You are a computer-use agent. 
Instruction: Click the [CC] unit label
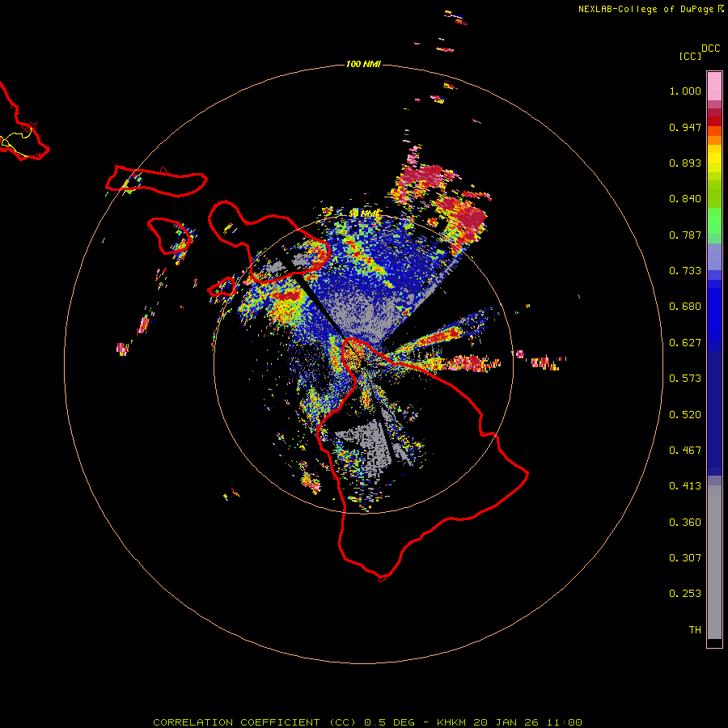click(690, 56)
